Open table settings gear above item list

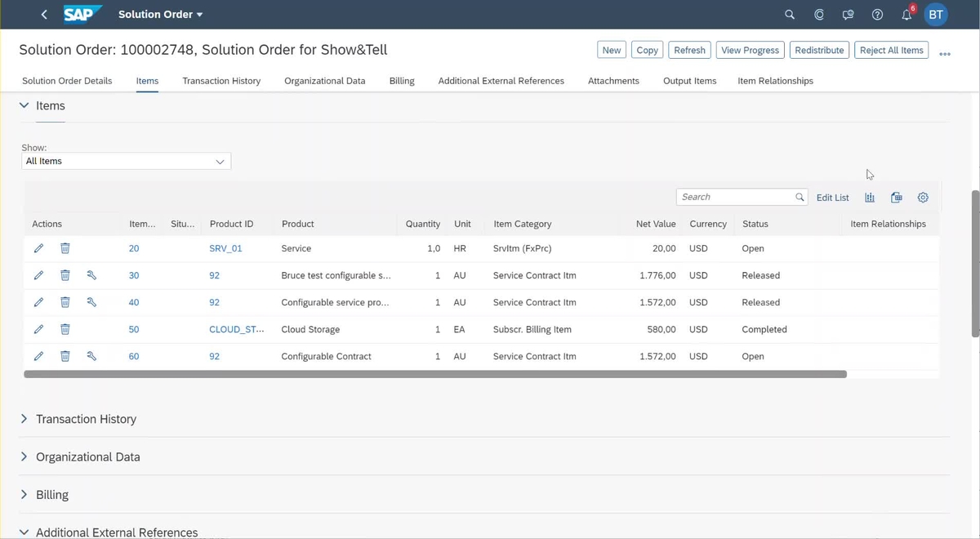923,197
